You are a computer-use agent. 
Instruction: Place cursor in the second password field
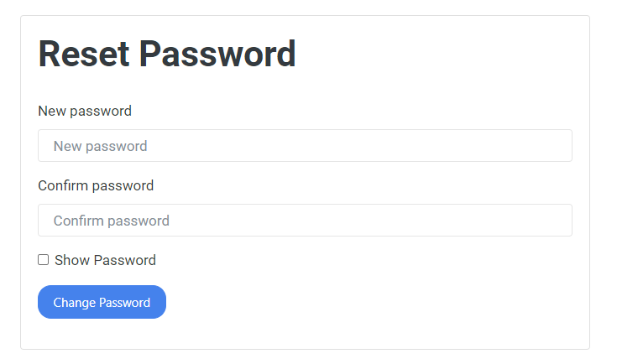[x=305, y=221]
